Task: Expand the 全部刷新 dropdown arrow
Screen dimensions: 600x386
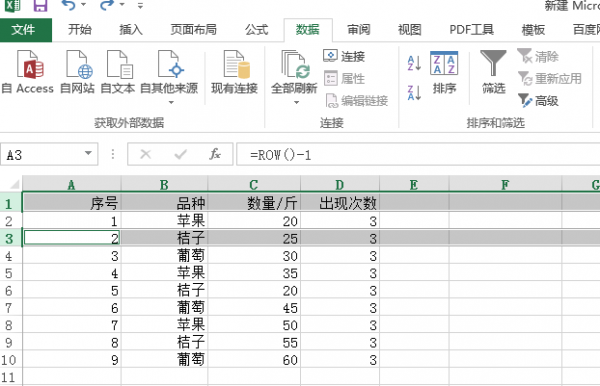Action: tap(296, 103)
